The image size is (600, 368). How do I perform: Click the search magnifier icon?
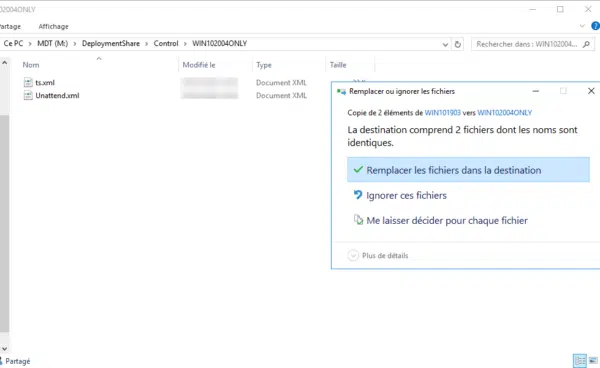586,44
